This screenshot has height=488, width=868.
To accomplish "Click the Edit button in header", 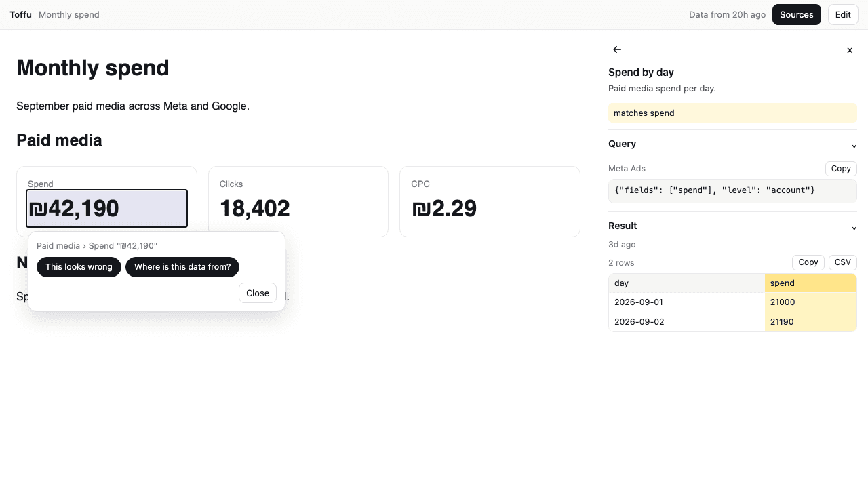I will coord(843,15).
